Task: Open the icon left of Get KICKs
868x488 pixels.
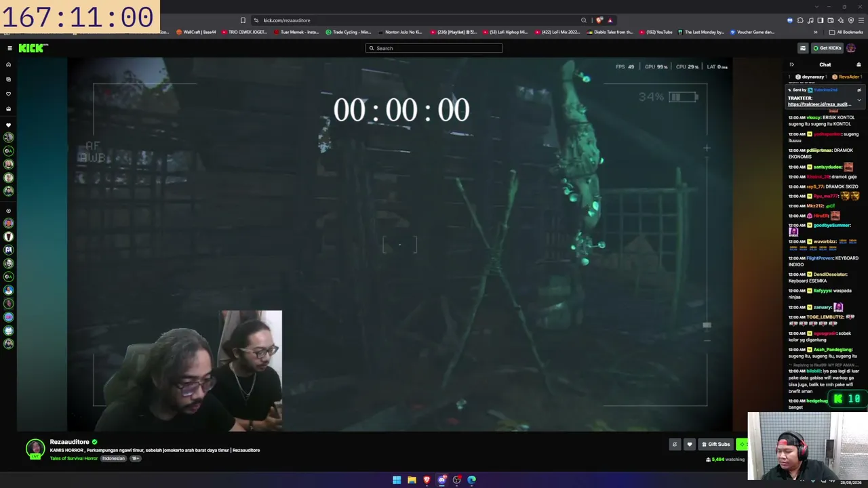Action: tap(803, 48)
